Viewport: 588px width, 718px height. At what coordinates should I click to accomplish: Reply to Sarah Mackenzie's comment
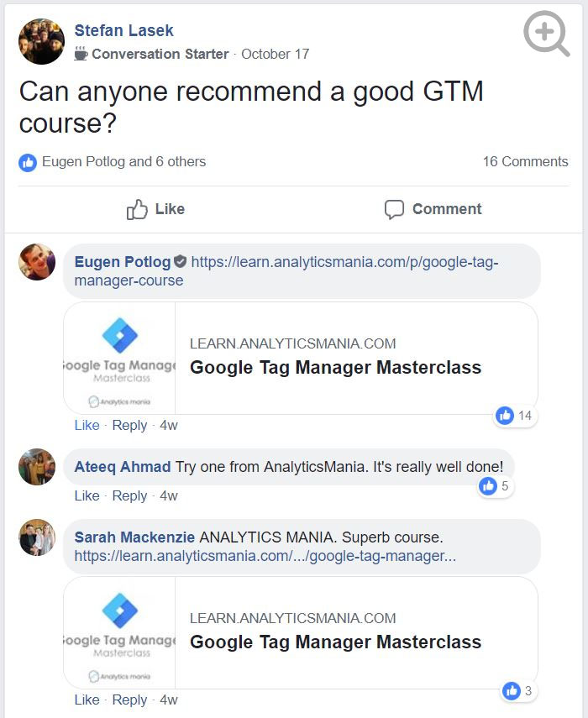pyautogui.click(x=129, y=700)
